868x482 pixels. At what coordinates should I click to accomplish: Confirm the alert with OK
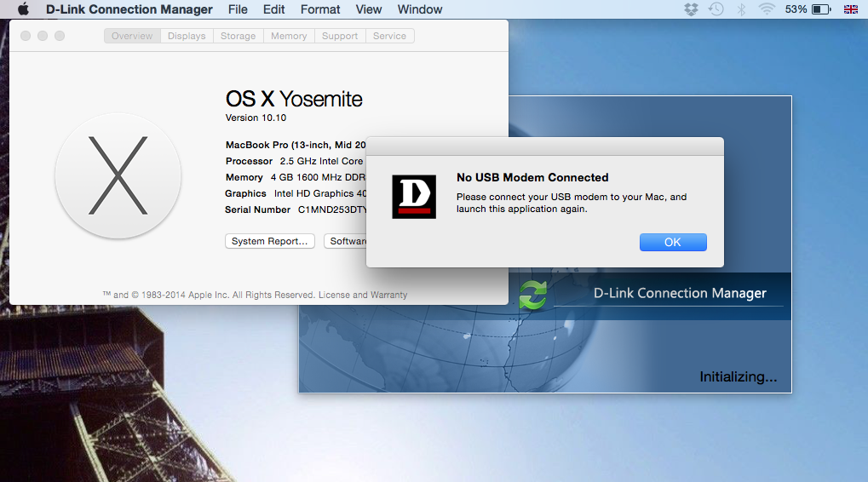coord(673,243)
